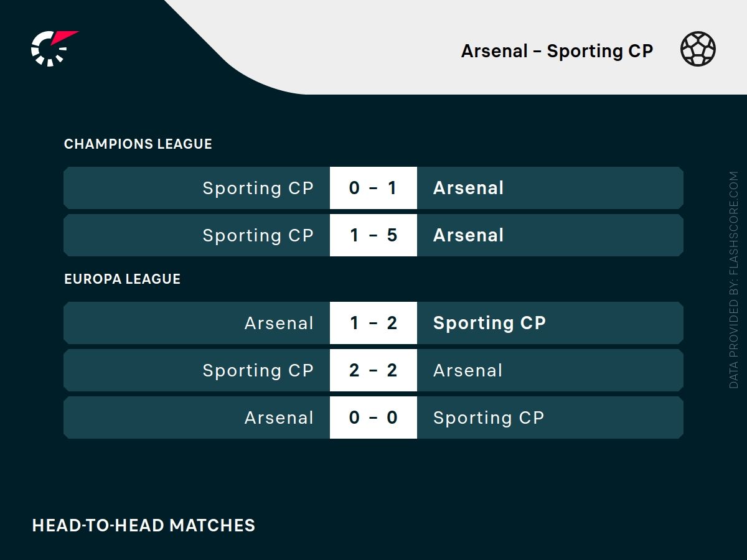This screenshot has width=747, height=560.
Task: Click bold Sporting CP in the 1 - 2 match
Action: pos(489,323)
